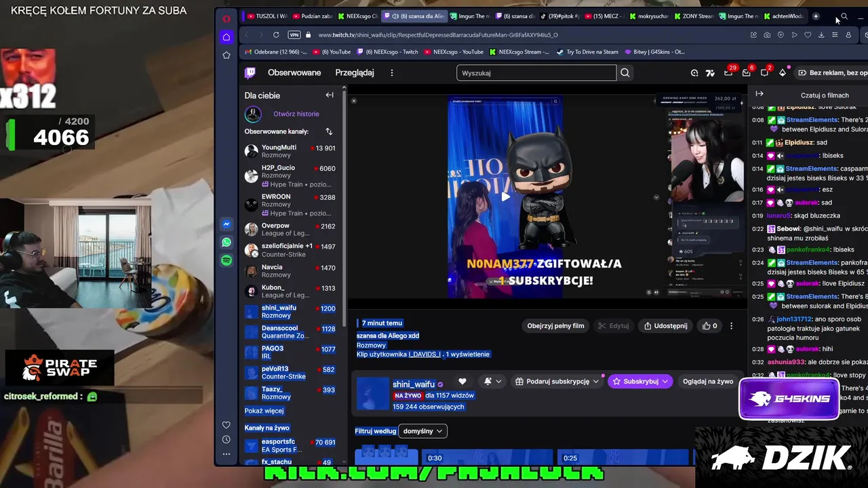
Task: Open the tab search magnifier icon
Action: pos(844,16)
